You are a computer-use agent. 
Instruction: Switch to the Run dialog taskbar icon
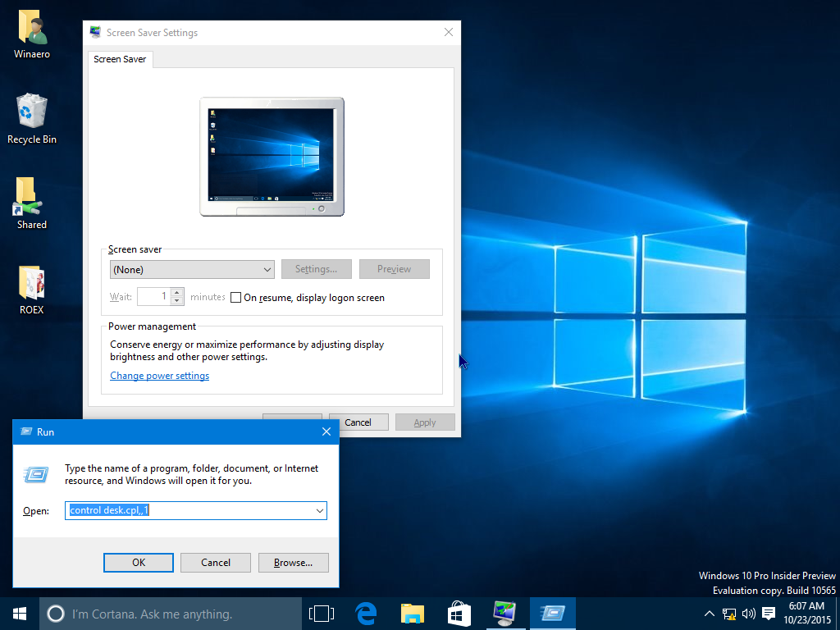tap(552, 614)
